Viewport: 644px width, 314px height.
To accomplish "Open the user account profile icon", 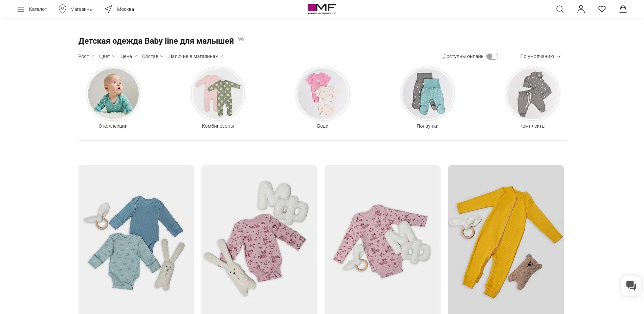I will (581, 9).
